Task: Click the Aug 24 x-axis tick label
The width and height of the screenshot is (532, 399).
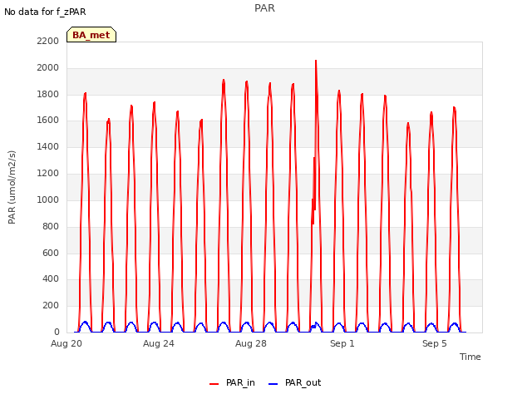Action: tap(159, 343)
